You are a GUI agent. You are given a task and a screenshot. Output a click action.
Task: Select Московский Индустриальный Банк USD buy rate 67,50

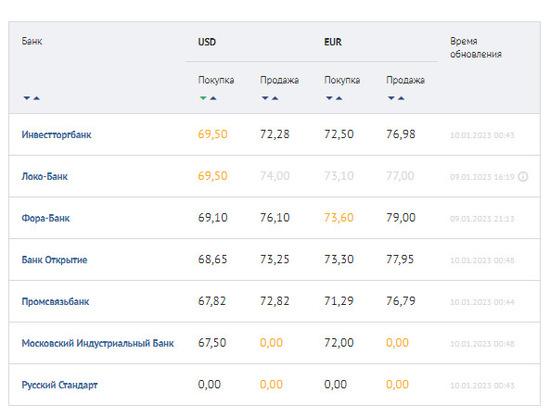[212, 343]
